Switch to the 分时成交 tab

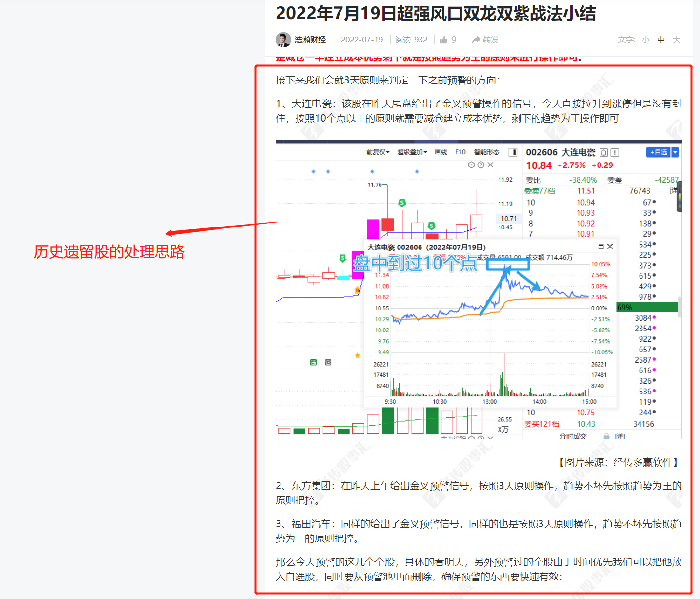(x=573, y=435)
